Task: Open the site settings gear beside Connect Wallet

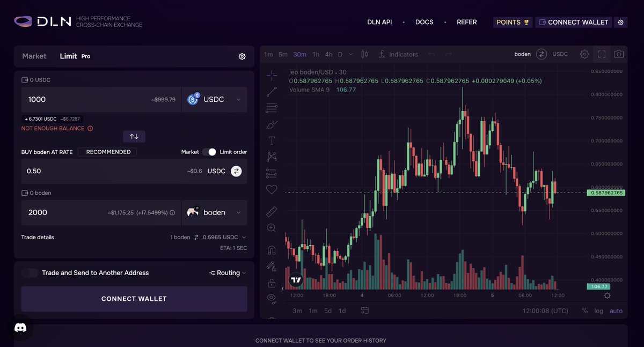Action: click(621, 23)
